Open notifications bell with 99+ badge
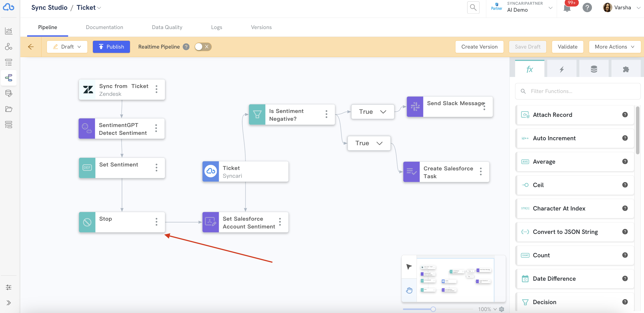 tap(567, 8)
